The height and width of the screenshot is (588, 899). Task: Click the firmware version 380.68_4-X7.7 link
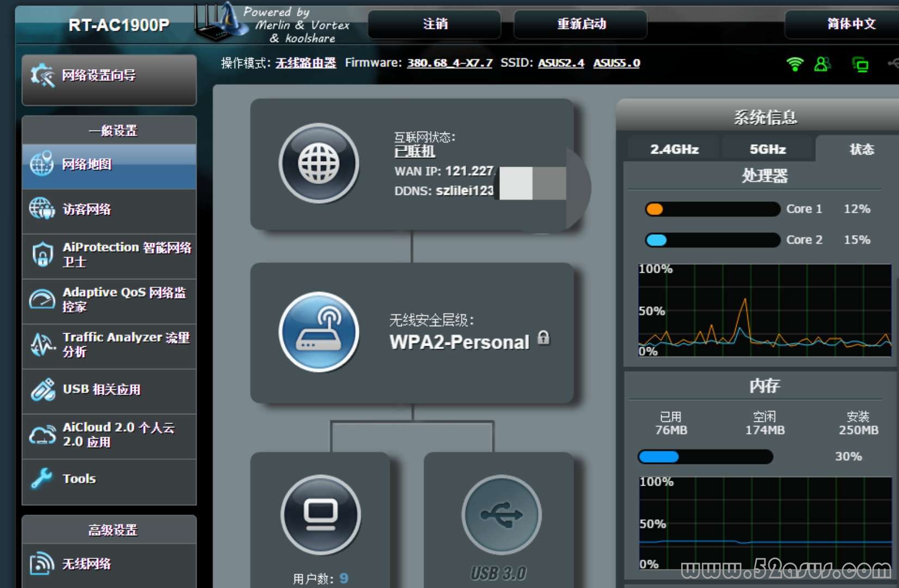point(449,63)
